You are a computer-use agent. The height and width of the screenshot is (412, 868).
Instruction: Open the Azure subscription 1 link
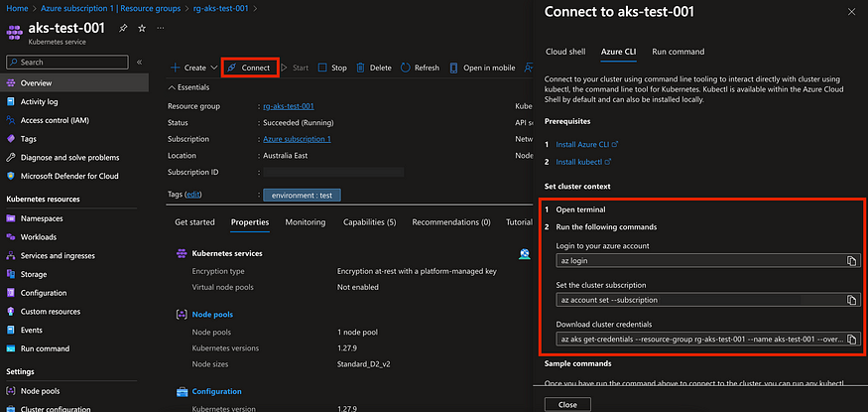tap(297, 139)
